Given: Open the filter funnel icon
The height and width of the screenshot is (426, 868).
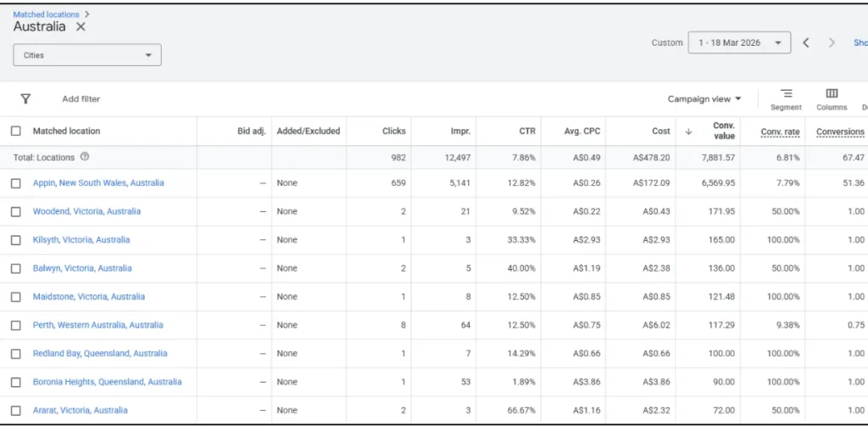Looking at the screenshot, I should coord(25,98).
